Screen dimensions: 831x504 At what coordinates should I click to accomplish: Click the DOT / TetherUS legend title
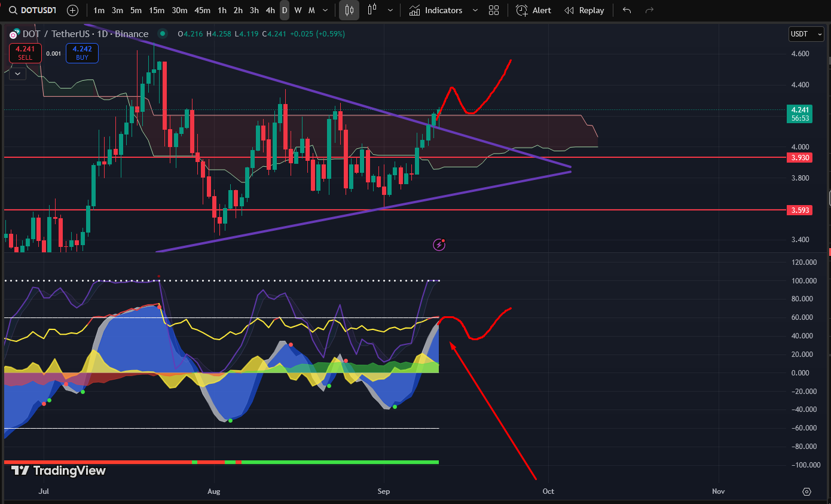(86, 34)
